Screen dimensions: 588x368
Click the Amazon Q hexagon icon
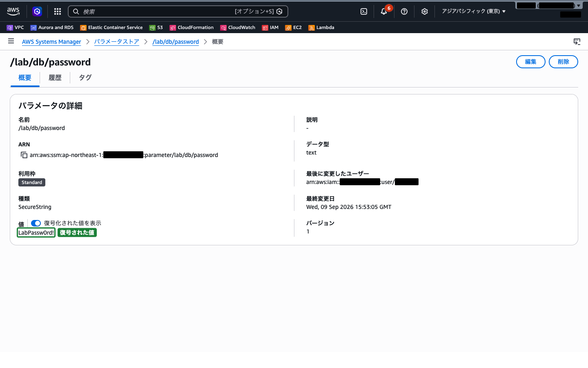coord(37,11)
